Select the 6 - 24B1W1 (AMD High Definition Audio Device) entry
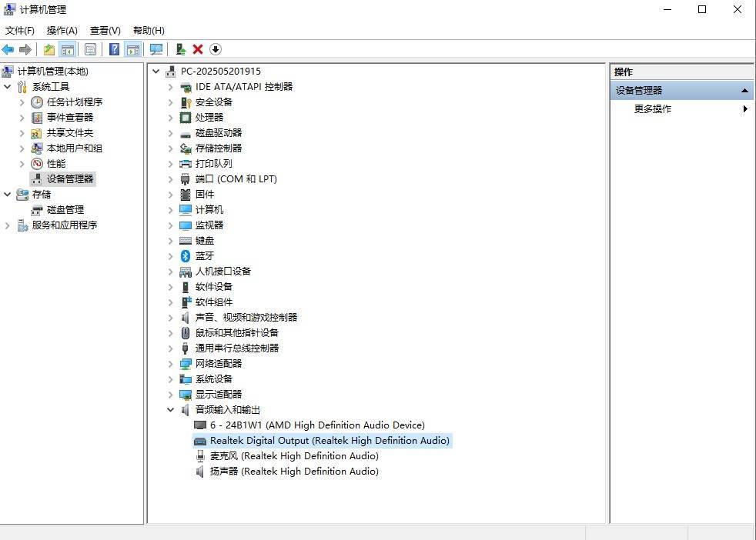The width and height of the screenshot is (756, 540). [317, 425]
